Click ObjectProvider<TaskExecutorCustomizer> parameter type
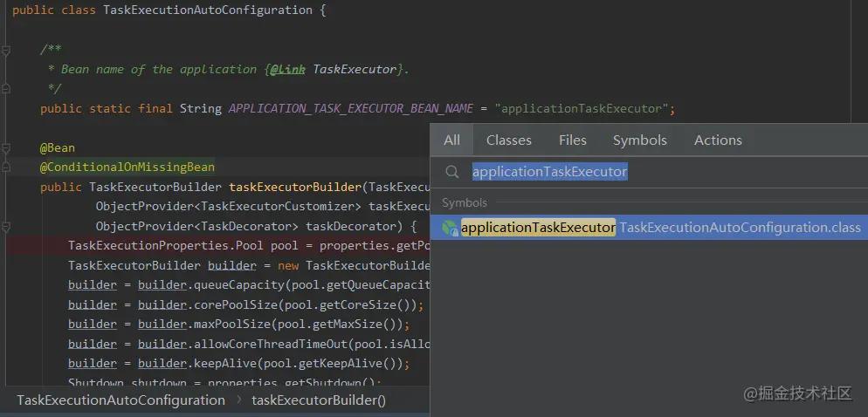This screenshot has height=417, width=868. [x=228, y=206]
